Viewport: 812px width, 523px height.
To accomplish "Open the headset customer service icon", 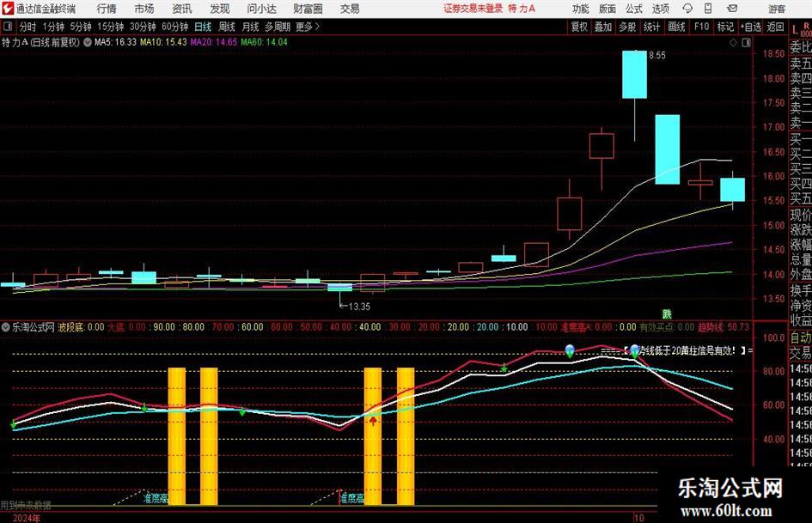I will 687,9.
